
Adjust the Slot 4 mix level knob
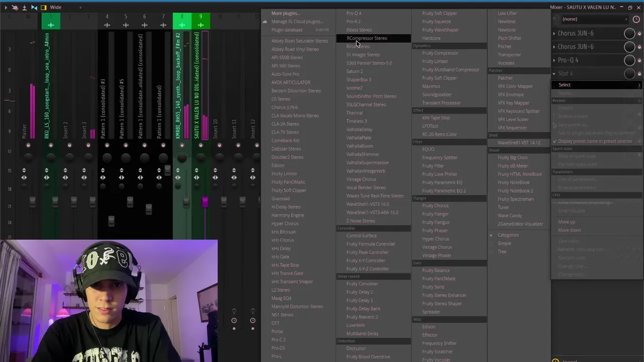coord(629,73)
